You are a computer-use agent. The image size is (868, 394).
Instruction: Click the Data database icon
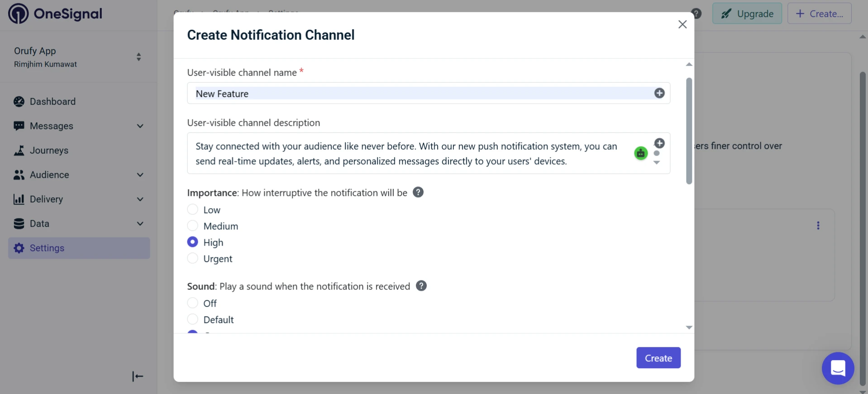point(19,223)
